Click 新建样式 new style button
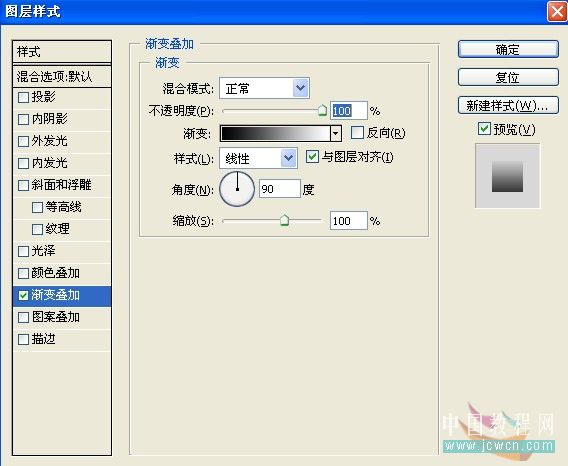 508,105
